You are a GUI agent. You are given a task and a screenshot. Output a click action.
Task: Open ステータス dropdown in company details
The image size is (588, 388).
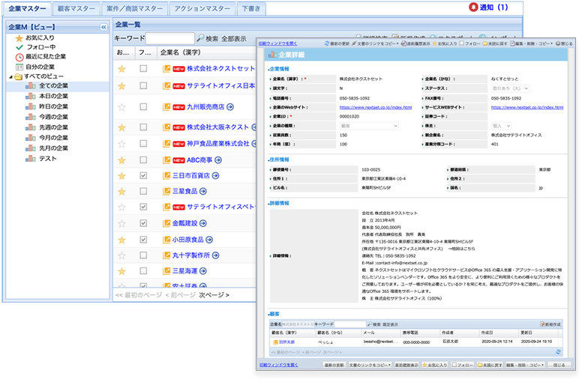point(510,88)
